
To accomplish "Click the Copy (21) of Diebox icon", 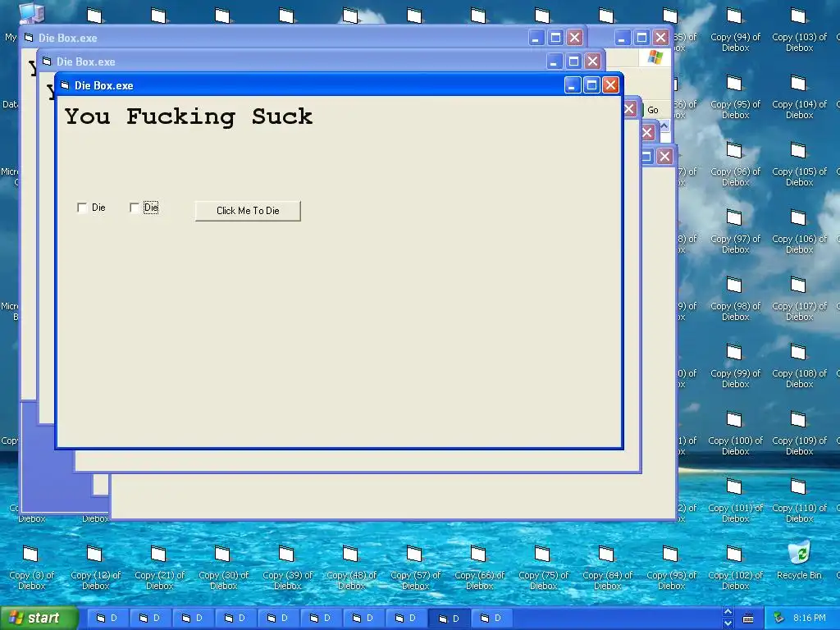I will [159, 568].
